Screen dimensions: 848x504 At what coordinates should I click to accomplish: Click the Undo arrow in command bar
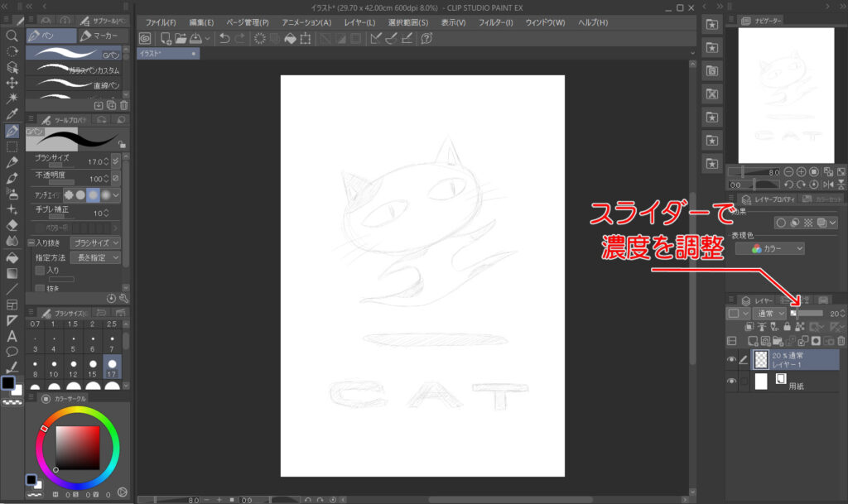tap(224, 38)
